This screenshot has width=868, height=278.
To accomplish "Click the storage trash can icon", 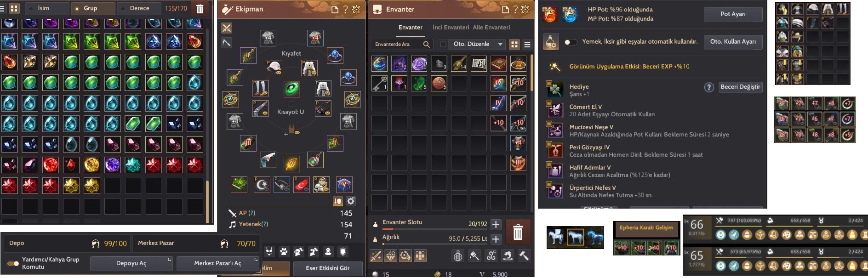I will (200, 8).
